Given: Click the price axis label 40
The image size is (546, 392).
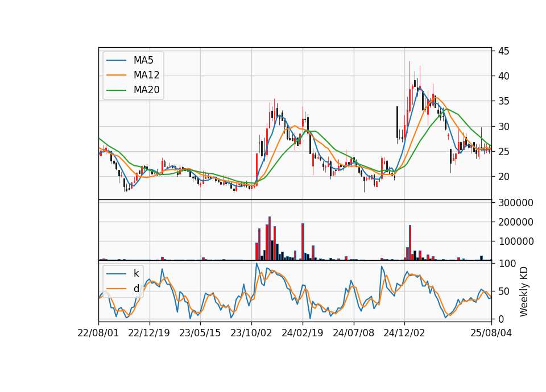Looking at the screenshot, I should (504, 76).
